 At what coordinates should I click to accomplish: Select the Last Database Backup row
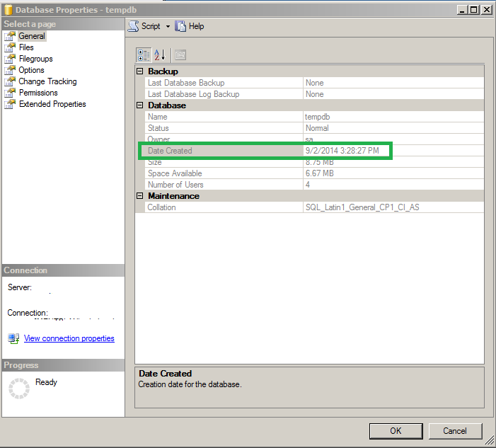coord(314,83)
